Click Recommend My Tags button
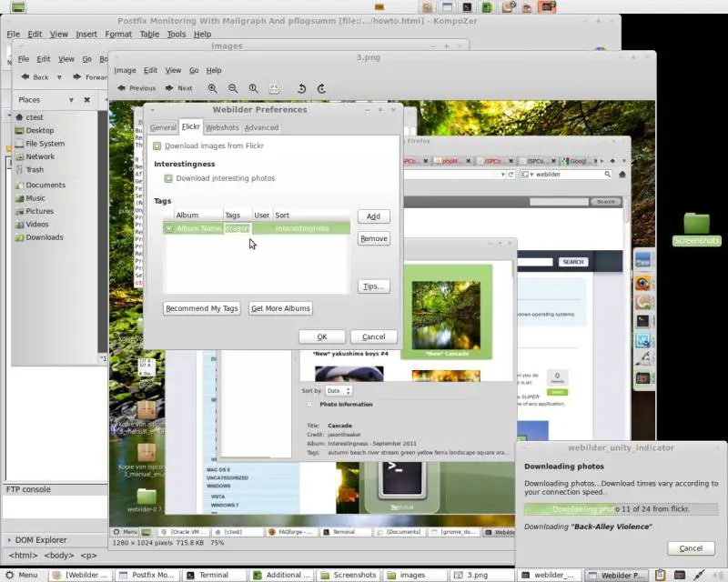This screenshot has width=728, height=582. pyautogui.click(x=202, y=308)
